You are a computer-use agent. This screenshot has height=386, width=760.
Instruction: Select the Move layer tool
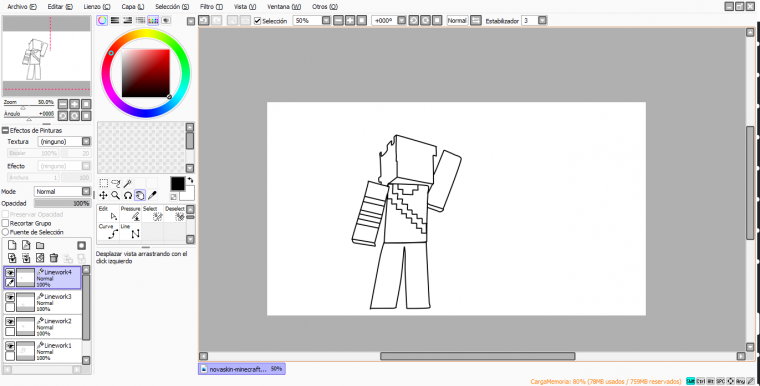[x=104, y=195]
